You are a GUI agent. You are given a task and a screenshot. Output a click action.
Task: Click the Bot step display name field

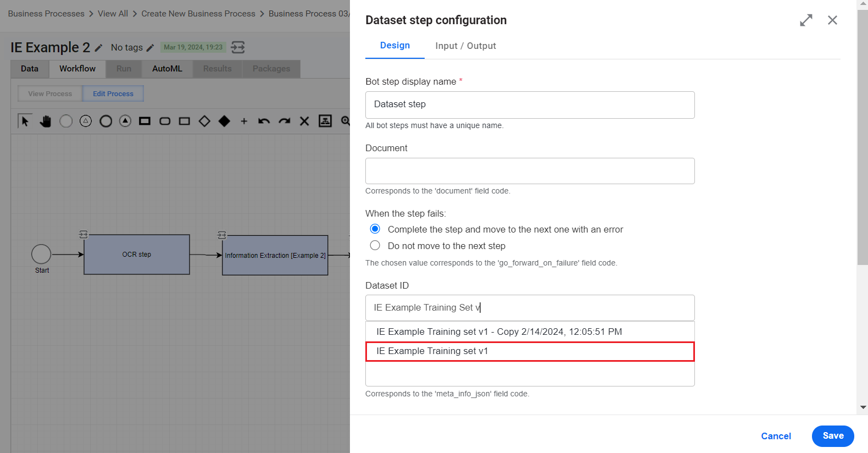(x=530, y=105)
